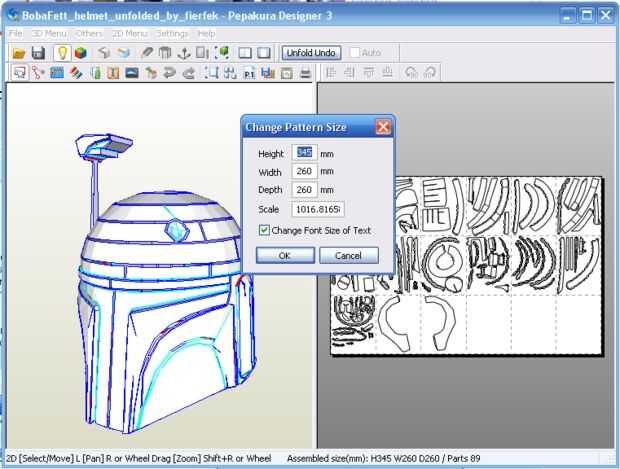Click the blue filmstrip-like icon in second toolbar
Viewport: 620px width, 469px height.
[x=57, y=73]
